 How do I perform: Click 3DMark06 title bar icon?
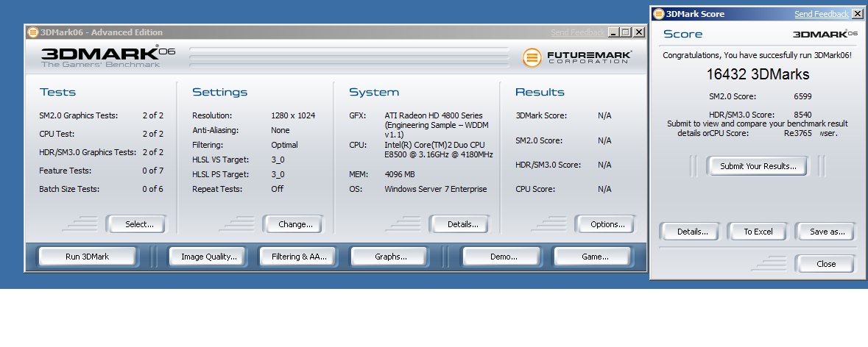tap(33, 32)
